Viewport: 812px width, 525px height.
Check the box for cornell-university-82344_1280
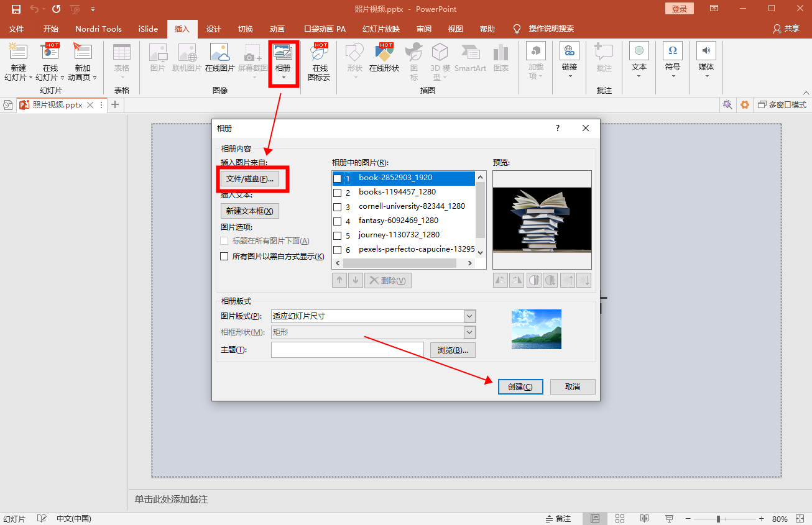[338, 207]
